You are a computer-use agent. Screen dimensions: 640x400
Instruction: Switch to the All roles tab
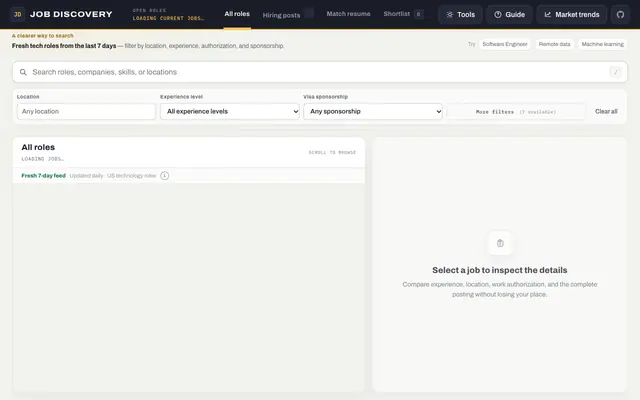(x=237, y=14)
